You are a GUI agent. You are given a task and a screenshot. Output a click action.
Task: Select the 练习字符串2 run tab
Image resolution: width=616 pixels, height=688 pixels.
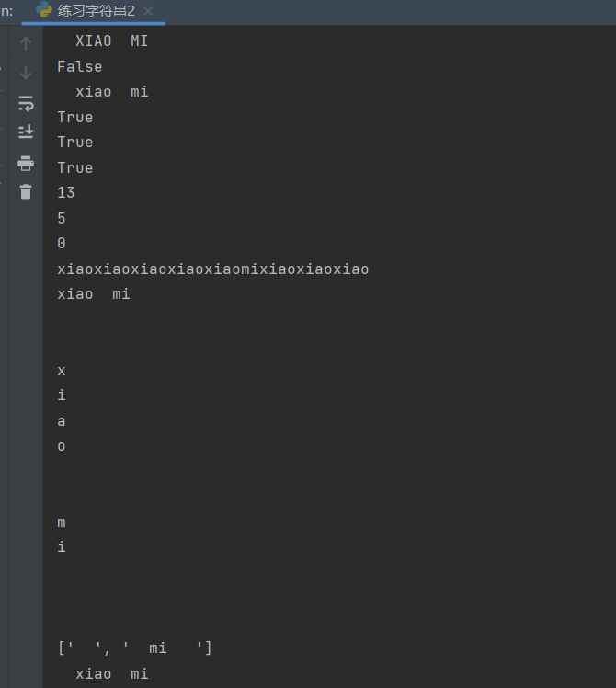tap(96, 11)
